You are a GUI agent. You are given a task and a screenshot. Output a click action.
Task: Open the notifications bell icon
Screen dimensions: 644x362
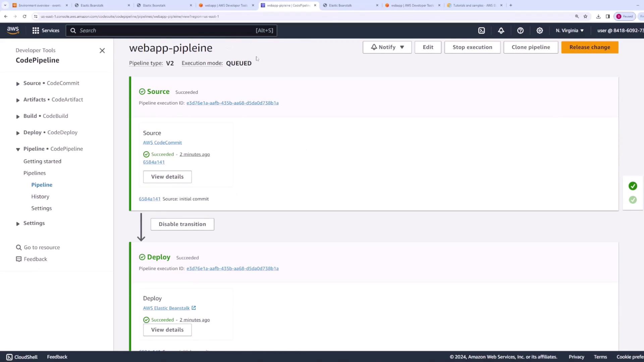coord(501,31)
